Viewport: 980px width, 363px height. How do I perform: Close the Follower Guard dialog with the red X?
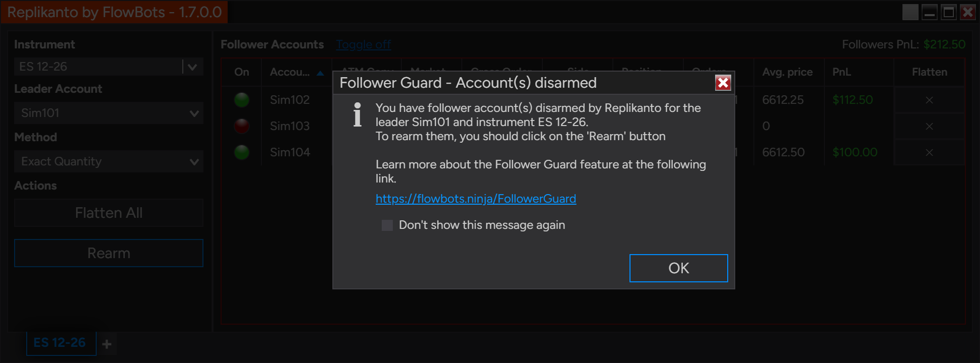coord(723,83)
